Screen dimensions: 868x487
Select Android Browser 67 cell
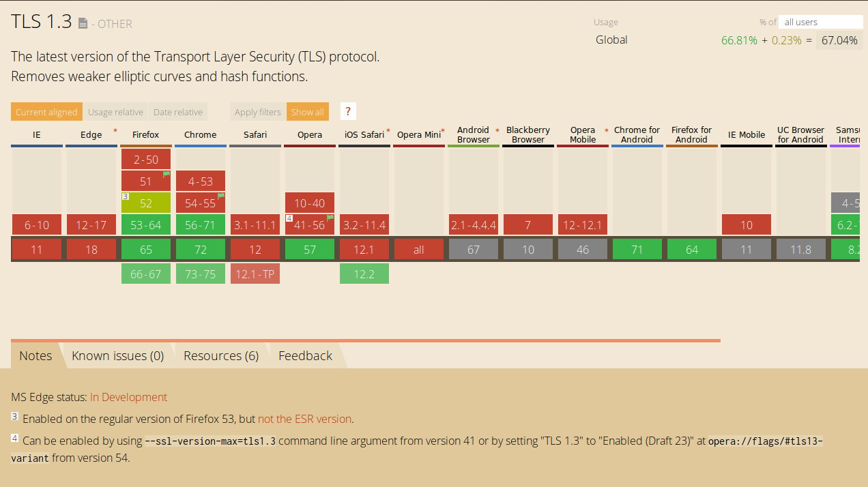(474, 249)
